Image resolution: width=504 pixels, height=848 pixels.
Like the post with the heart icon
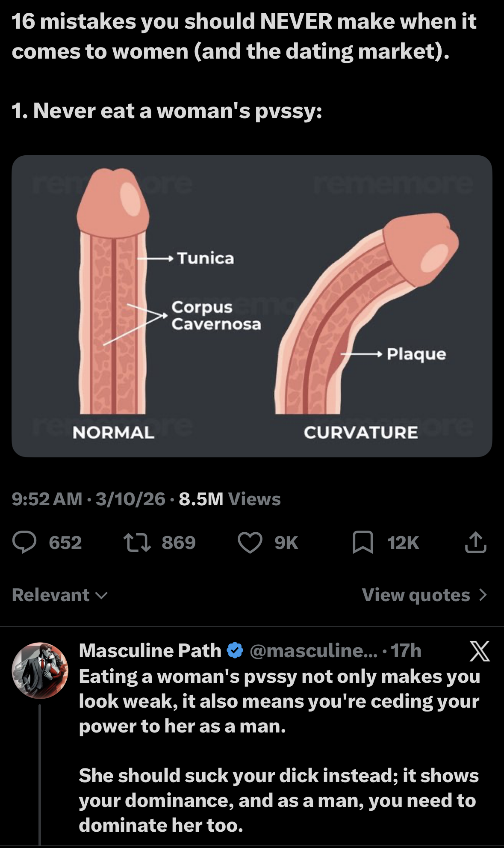[x=250, y=543]
